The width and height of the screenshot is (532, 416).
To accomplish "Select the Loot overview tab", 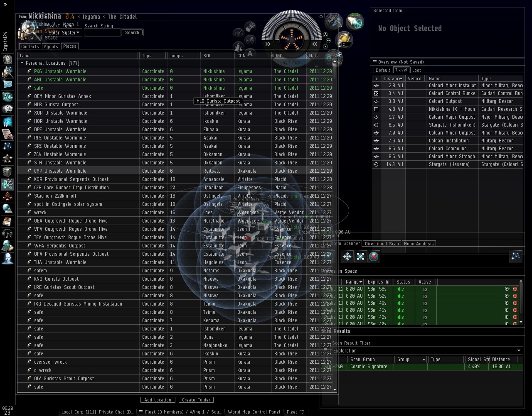I will coord(416,70).
